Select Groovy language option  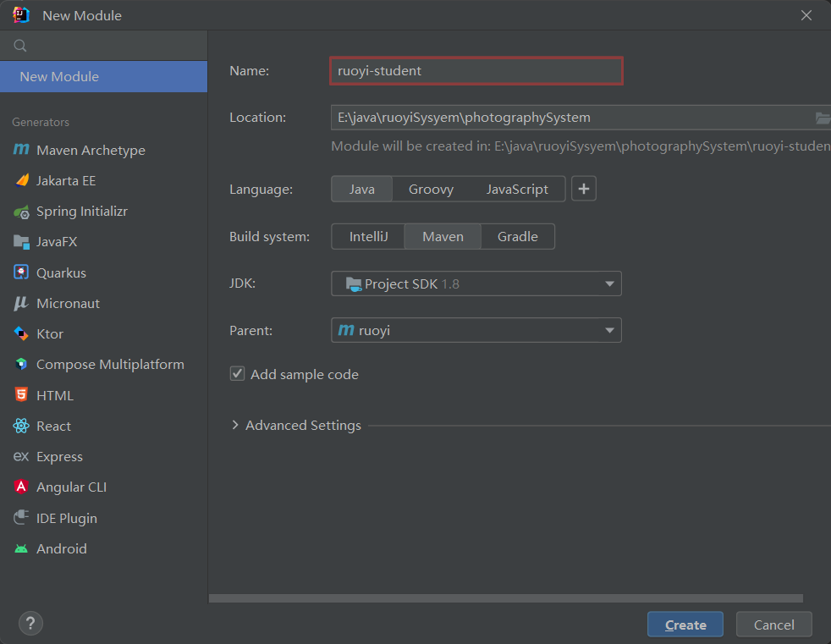click(x=431, y=190)
